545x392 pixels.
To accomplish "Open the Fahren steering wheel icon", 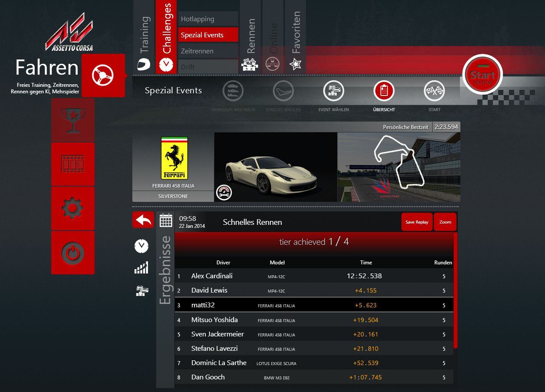I will coord(103,76).
